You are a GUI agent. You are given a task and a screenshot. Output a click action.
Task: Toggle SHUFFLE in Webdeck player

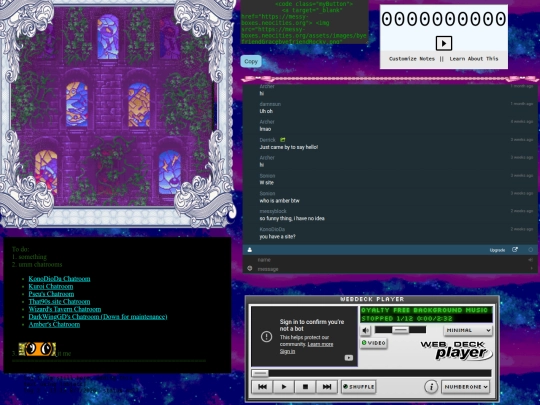(358, 387)
